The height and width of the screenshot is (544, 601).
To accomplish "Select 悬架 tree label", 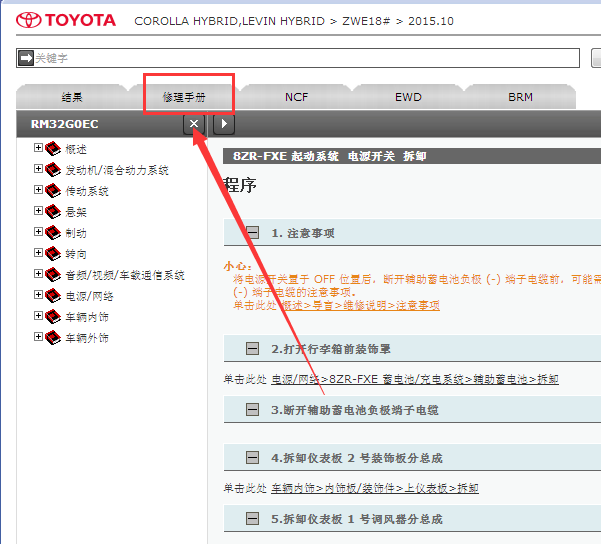I will [76, 212].
